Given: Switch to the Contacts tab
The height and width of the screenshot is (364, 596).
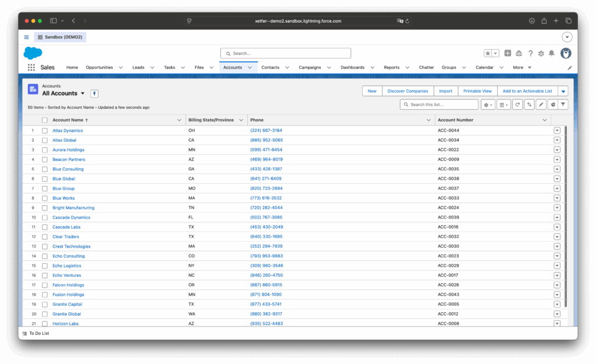Looking at the screenshot, I should [270, 67].
